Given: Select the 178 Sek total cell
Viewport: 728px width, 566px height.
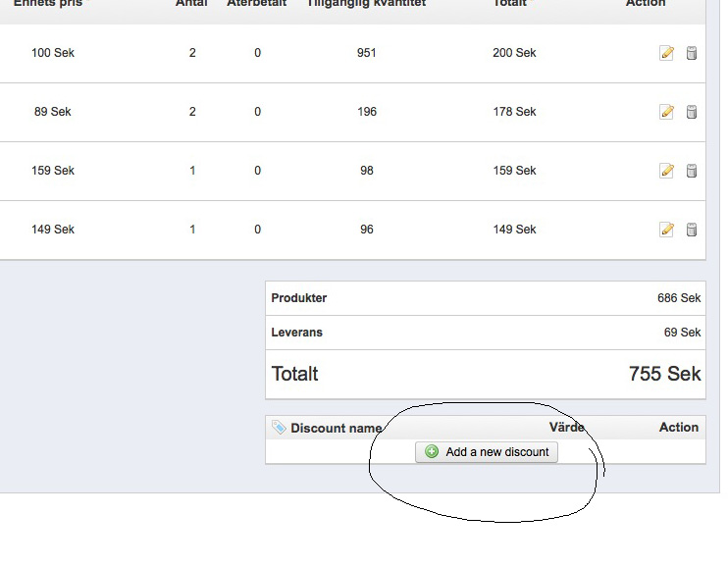Looking at the screenshot, I should (514, 112).
